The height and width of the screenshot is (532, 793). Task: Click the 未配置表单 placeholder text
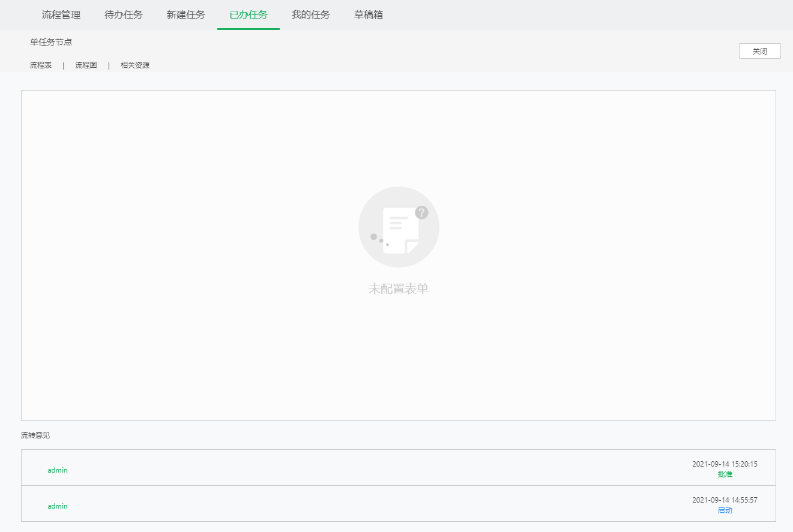point(398,288)
